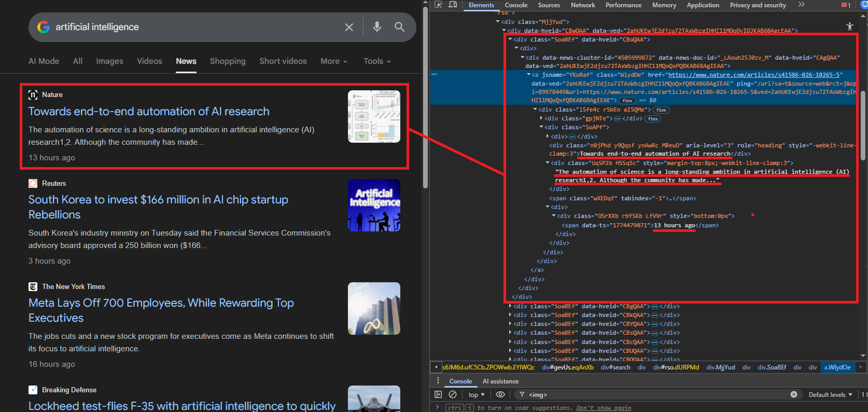The image size is (868, 412).
Task: Click the Meta building thumbnail image
Action: [374, 308]
